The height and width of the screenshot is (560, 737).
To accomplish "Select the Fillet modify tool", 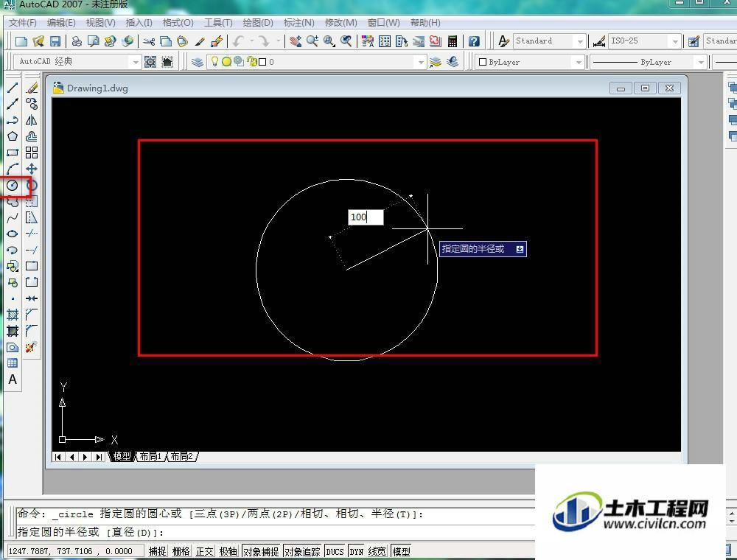I will tap(32, 331).
